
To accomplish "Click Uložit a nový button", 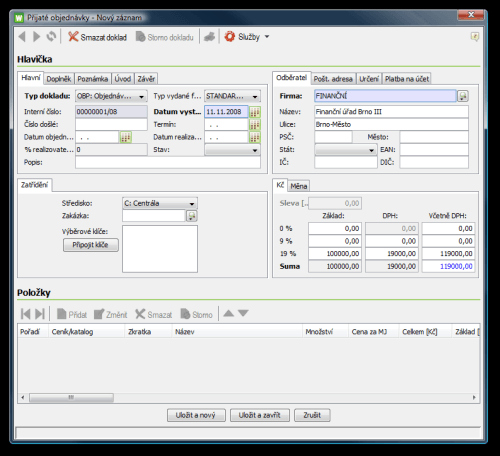I will [x=196, y=415].
